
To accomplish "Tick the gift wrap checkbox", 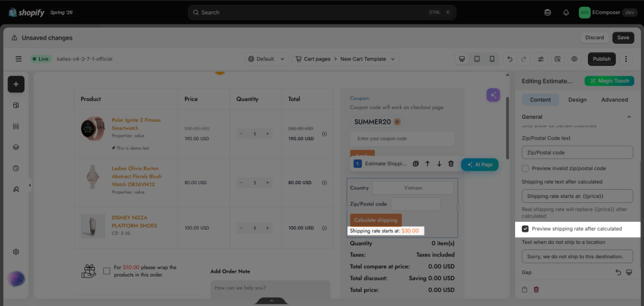I will tap(107, 271).
